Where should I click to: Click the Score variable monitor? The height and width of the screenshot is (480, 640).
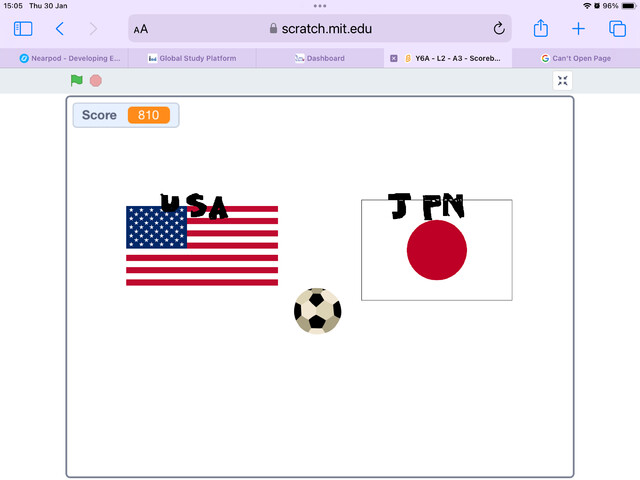126,115
